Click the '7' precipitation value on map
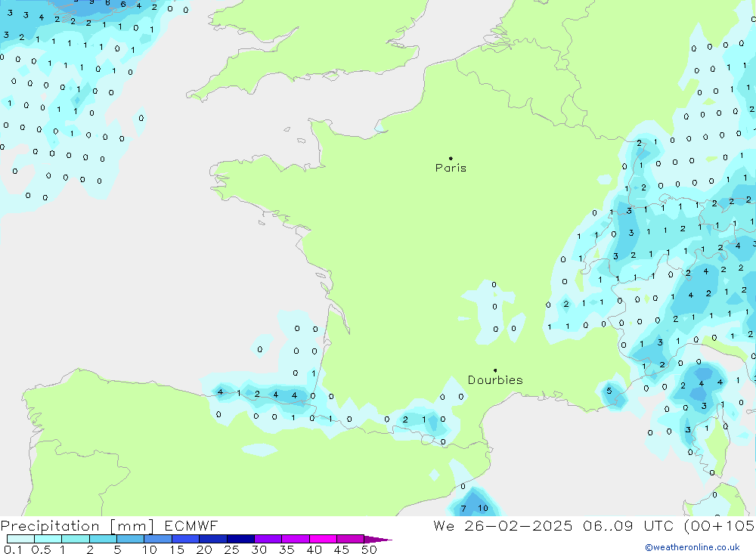 click(x=463, y=509)
